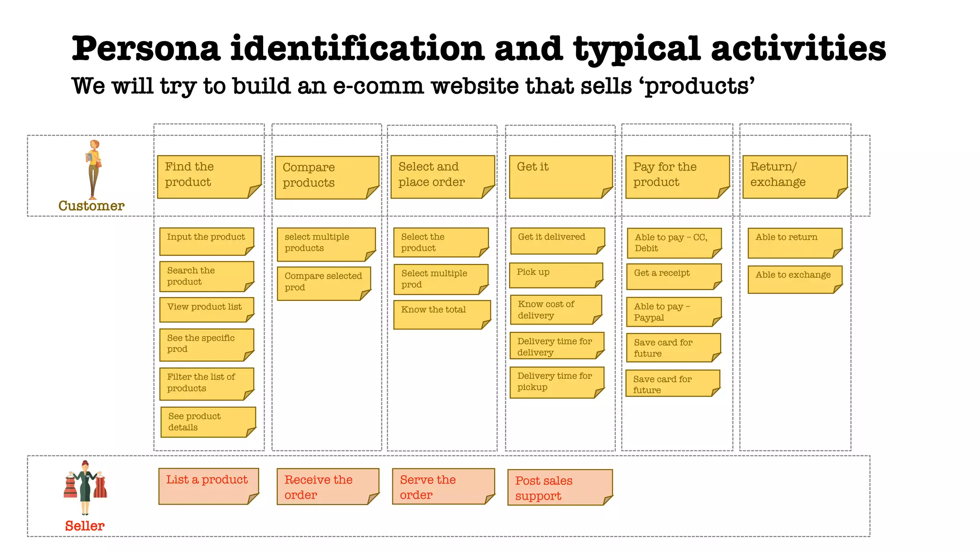Click the 'Receive the order' pink note

tap(327, 486)
